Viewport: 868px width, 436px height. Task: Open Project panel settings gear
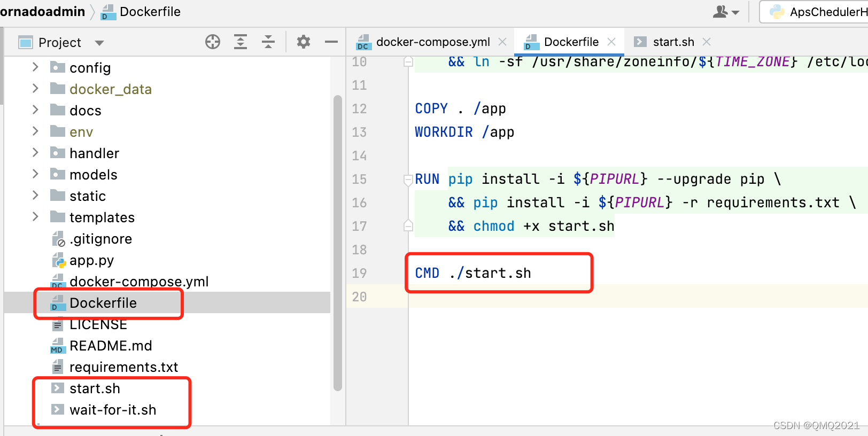[x=304, y=42]
